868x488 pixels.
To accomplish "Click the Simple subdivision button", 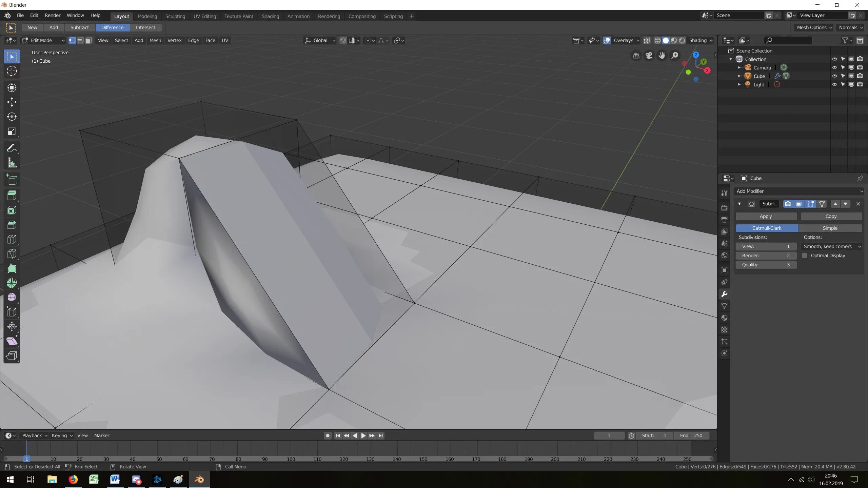I will (830, 228).
